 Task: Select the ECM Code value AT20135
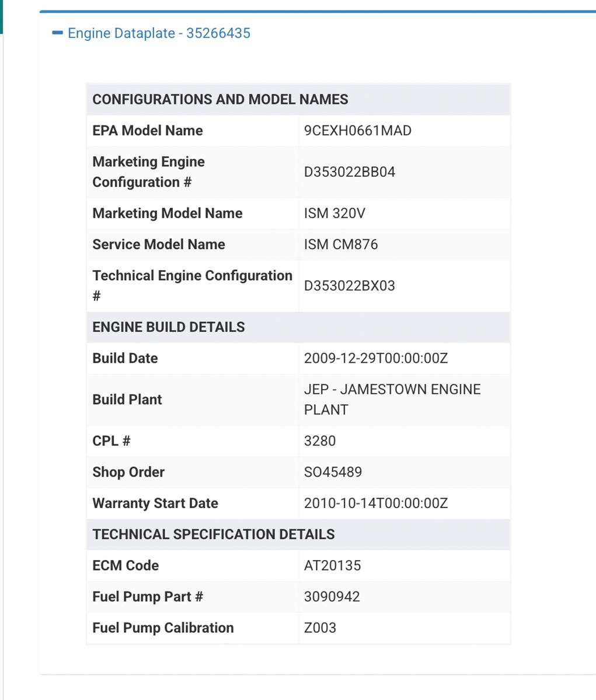pyautogui.click(x=332, y=565)
